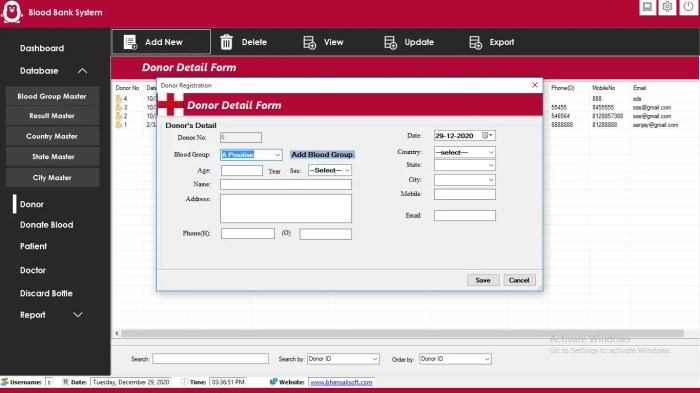Click the Add New document icon
The image size is (700, 393).
[130, 42]
